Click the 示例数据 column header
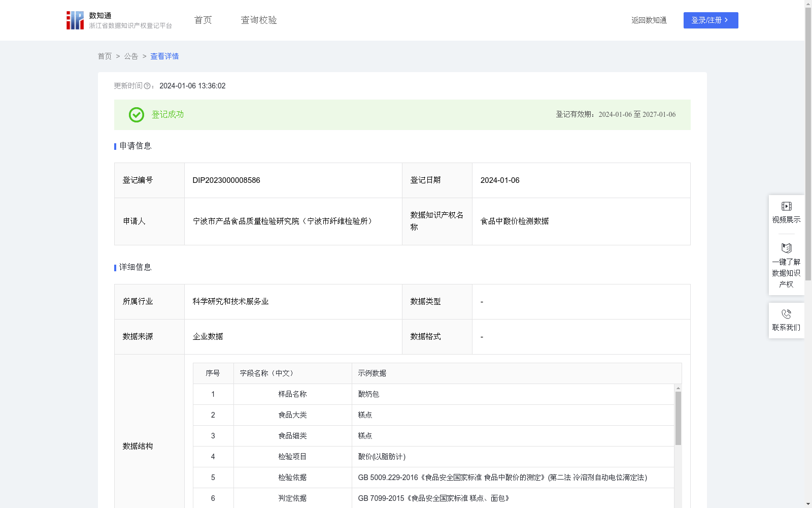This screenshot has height=508, width=812. click(x=517, y=373)
